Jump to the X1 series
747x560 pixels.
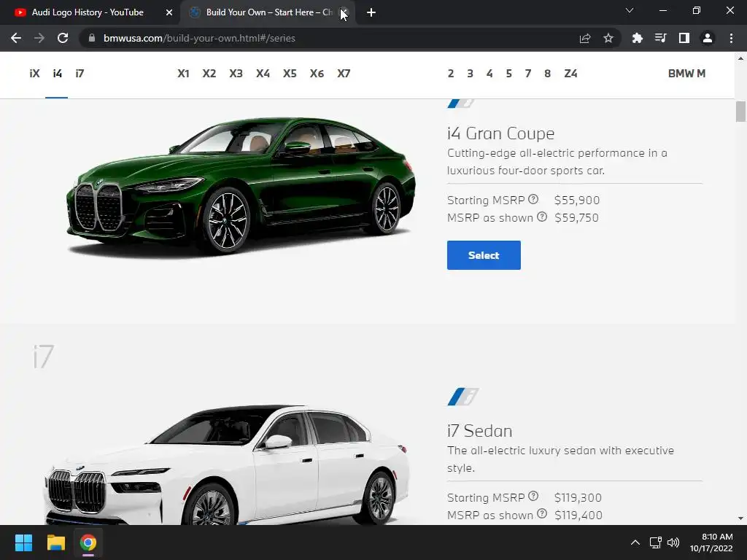183,74
